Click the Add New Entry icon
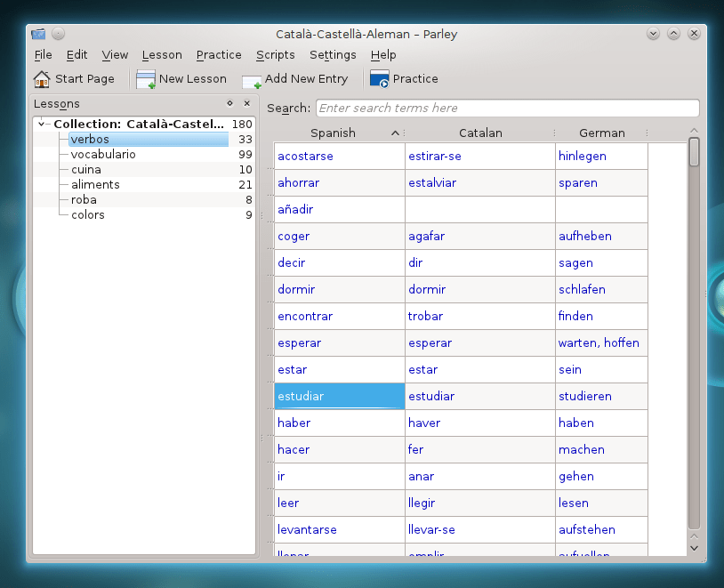 [x=252, y=80]
